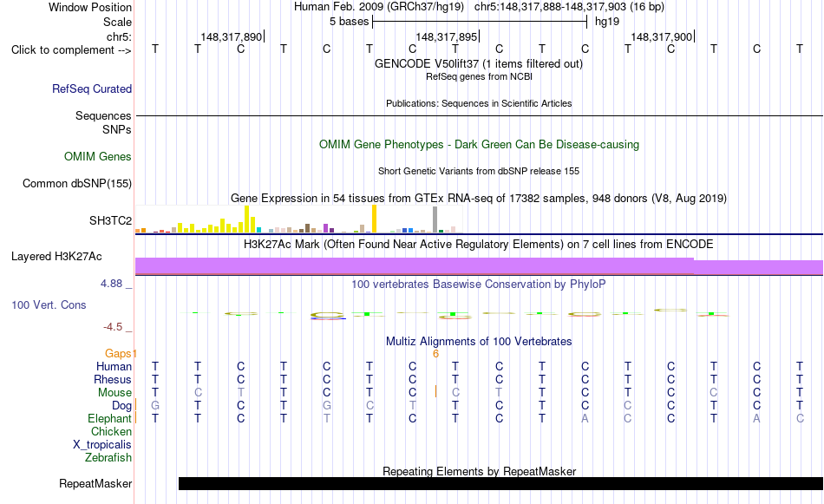This screenshot has width=824, height=504.
Task: Click 'Publications: Sequences in Scientific Articles' title
Action: click(479, 103)
